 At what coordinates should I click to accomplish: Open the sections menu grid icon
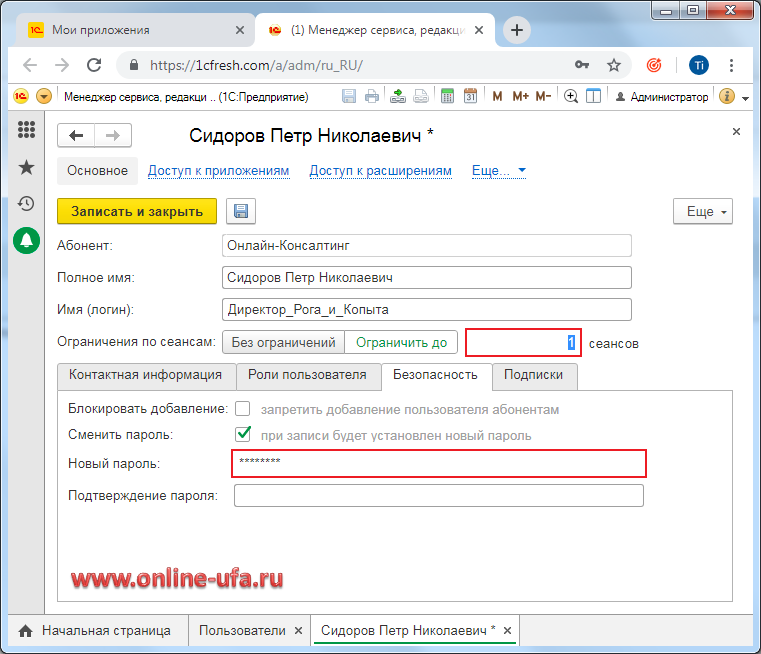(x=26, y=130)
